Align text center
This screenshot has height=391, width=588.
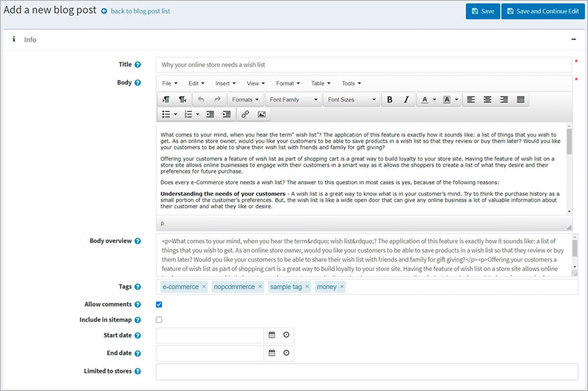point(487,100)
